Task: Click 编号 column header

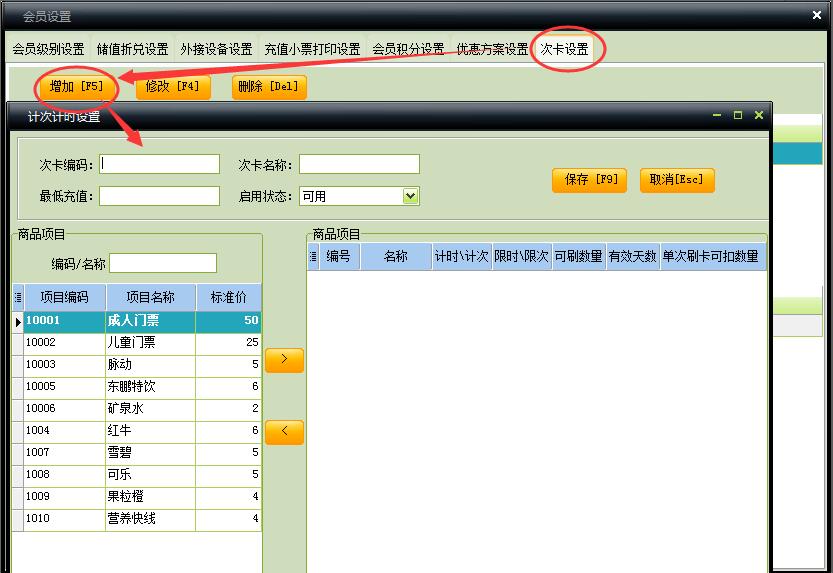Action: click(x=339, y=256)
